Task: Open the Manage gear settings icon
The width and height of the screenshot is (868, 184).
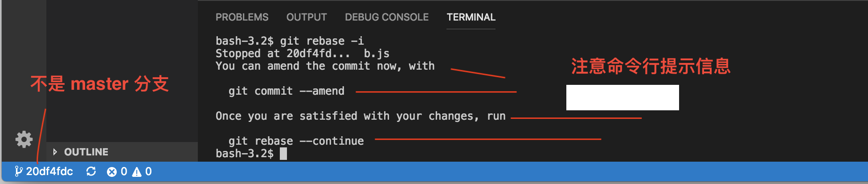Action: pos(24,139)
